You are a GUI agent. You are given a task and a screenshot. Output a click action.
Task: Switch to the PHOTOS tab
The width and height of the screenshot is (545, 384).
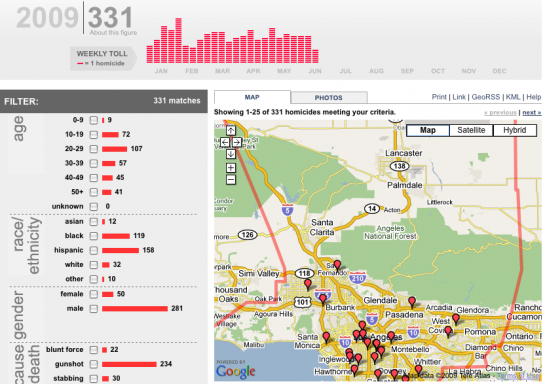point(329,98)
